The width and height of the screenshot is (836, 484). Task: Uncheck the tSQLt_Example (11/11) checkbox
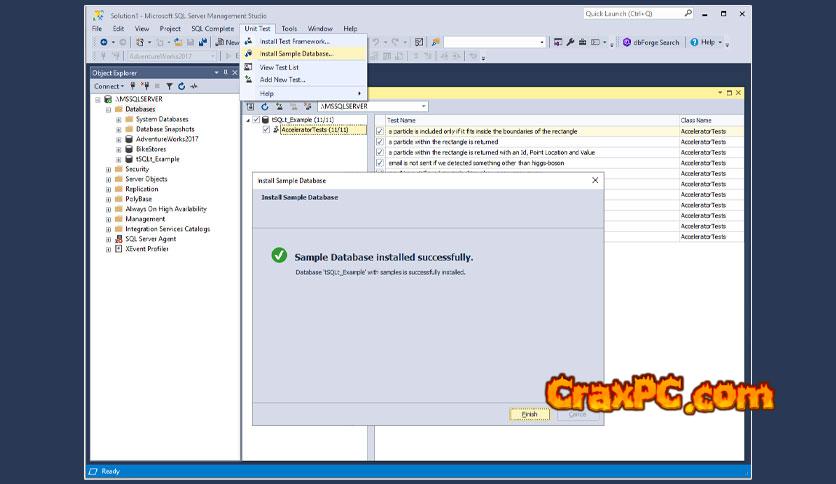256,120
